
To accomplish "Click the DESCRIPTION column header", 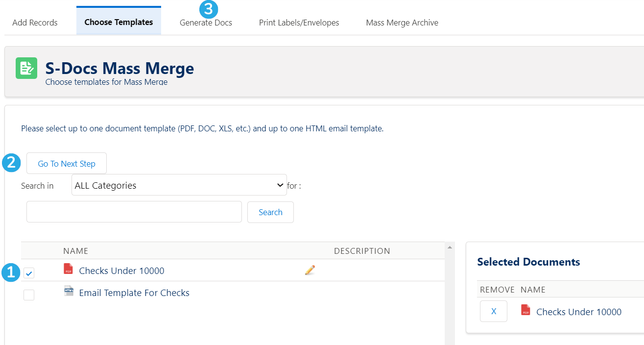I will click(362, 251).
